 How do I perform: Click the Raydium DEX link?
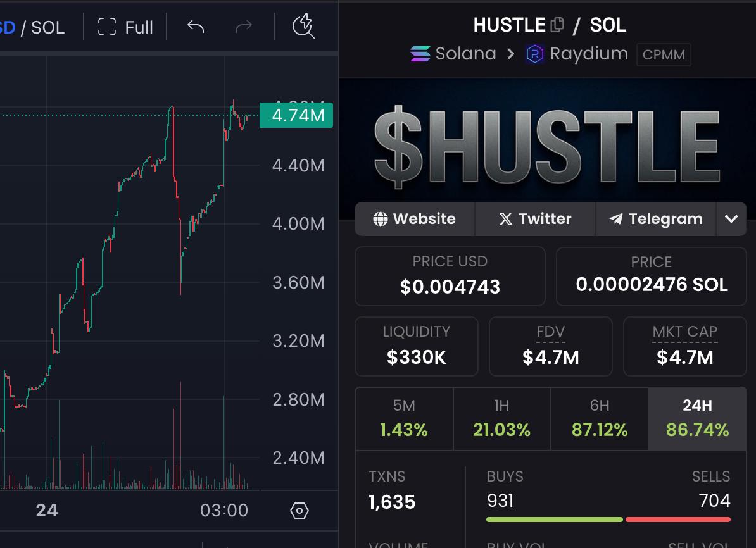click(x=577, y=54)
